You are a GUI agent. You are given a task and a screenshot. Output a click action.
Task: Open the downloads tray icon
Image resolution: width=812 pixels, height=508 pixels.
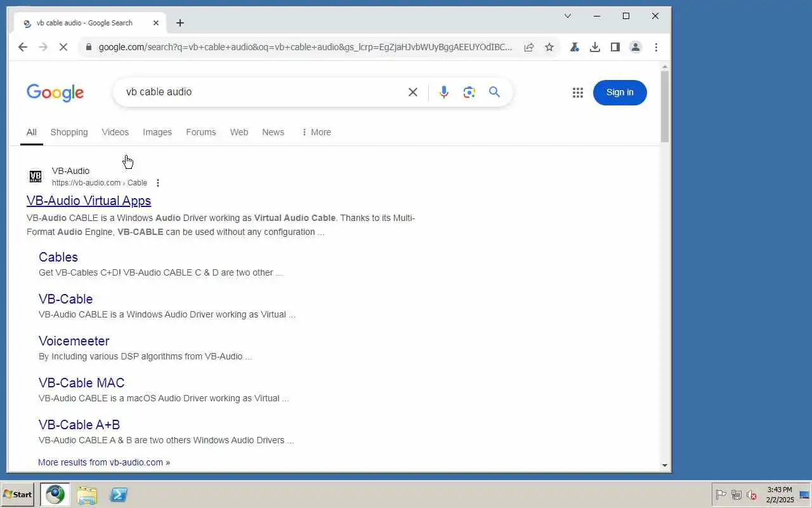click(595, 47)
